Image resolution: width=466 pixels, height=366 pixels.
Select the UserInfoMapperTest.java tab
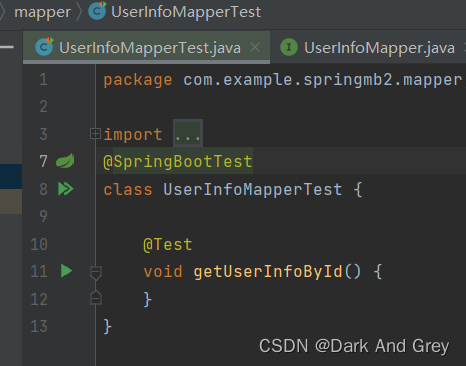pyautogui.click(x=147, y=47)
